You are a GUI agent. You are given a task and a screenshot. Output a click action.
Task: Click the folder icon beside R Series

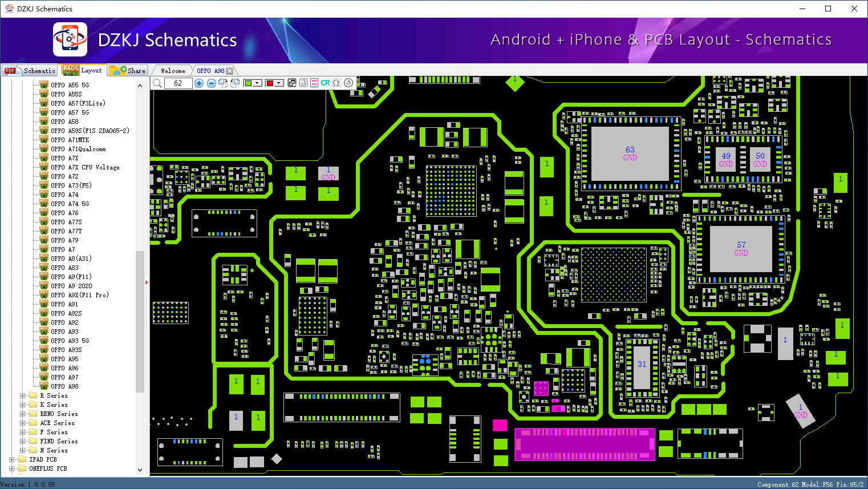pyautogui.click(x=33, y=395)
